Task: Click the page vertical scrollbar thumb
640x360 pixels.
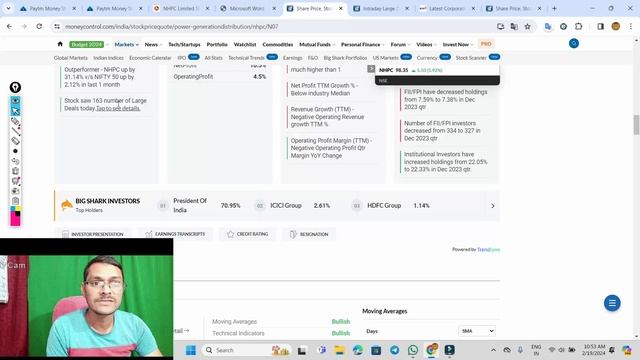Action: pos(636,125)
